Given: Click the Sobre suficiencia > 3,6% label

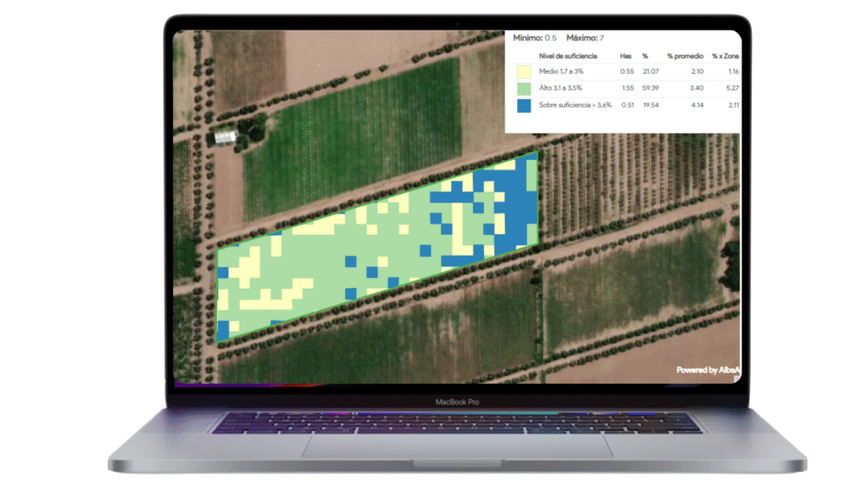Looking at the screenshot, I should tap(569, 105).
